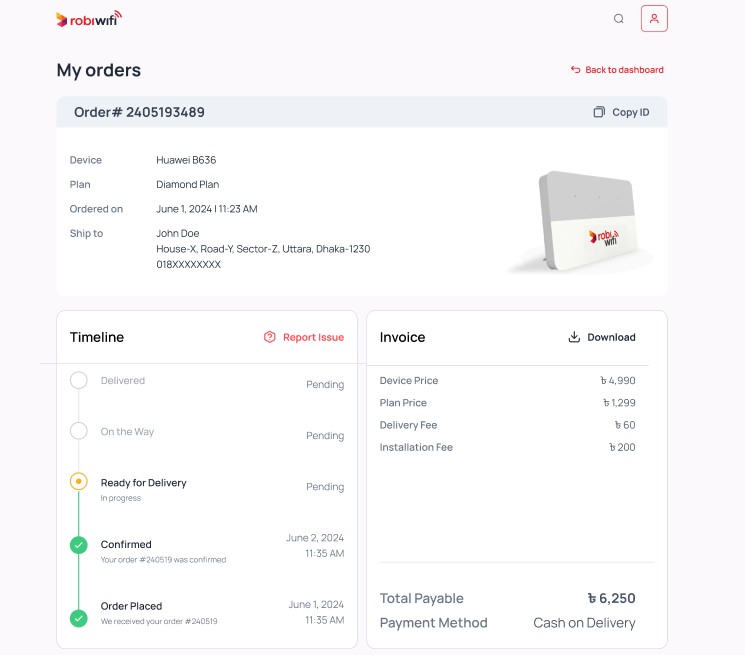Click the Diamond Plan value
Screen dimensions: 745x655
point(187,184)
